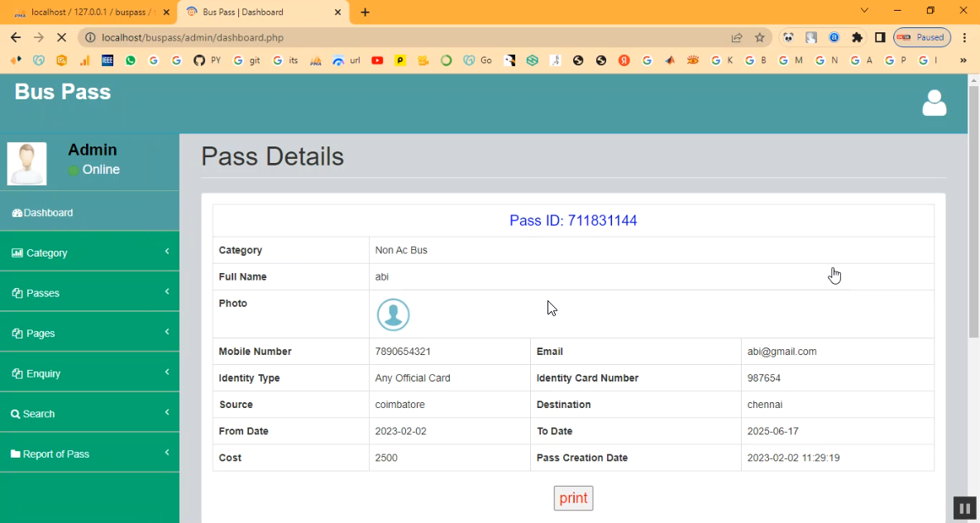The image size is (980, 523).
Task: Bookmark this page with the star icon
Action: [759, 37]
